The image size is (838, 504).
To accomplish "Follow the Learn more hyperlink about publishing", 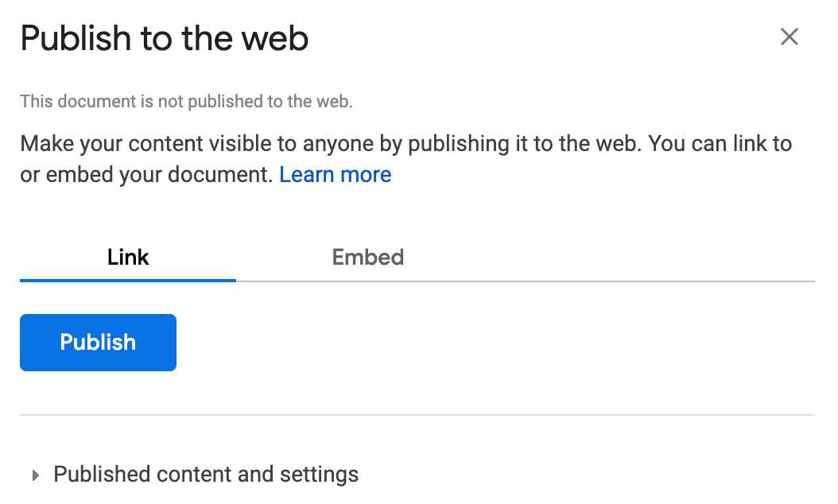I will point(335,175).
